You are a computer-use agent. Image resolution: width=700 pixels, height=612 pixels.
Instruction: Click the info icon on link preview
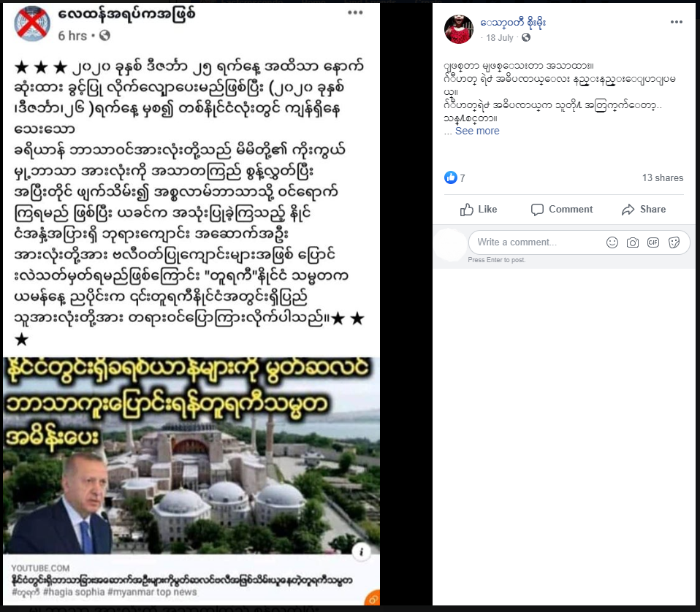click(x=361, y=552)
